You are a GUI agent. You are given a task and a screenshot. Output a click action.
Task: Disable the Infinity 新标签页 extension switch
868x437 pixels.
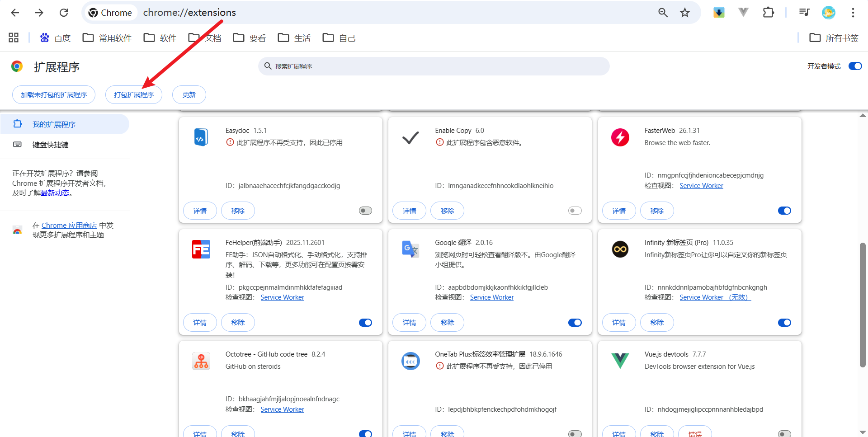click(784, 323)
